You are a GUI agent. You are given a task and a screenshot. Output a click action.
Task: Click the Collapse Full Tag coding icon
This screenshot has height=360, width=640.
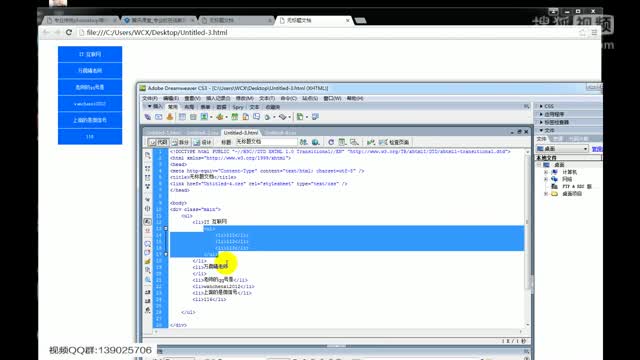point(148,168)
